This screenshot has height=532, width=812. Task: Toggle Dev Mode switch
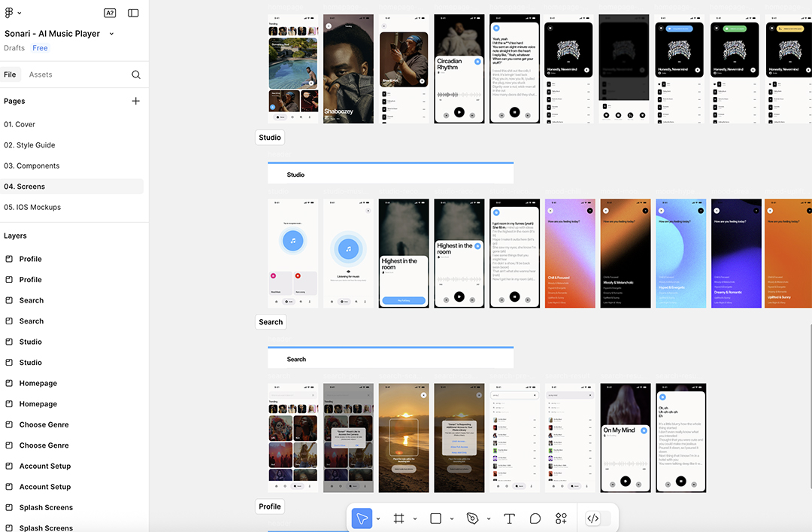tap(598, 518)
